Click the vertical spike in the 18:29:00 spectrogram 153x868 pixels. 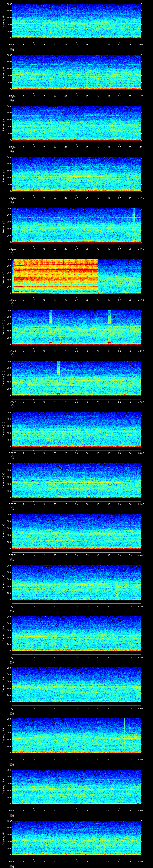[68, 9]
